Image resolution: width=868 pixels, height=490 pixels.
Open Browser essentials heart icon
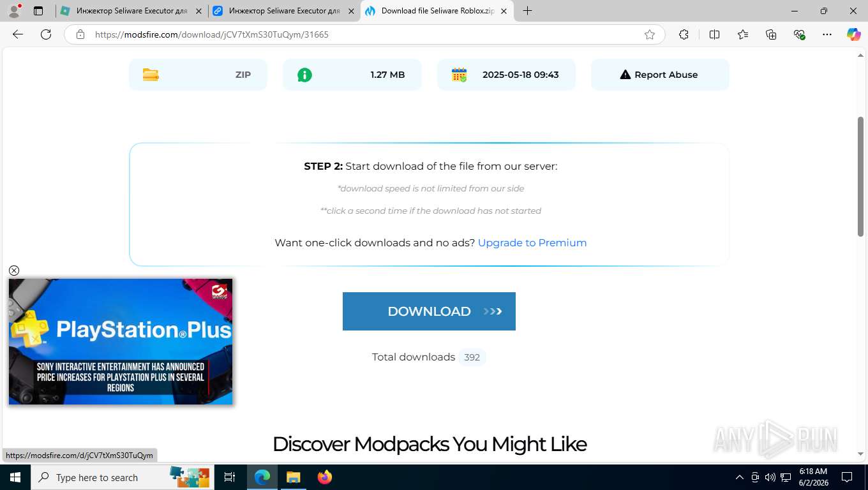tap(799, 34)
